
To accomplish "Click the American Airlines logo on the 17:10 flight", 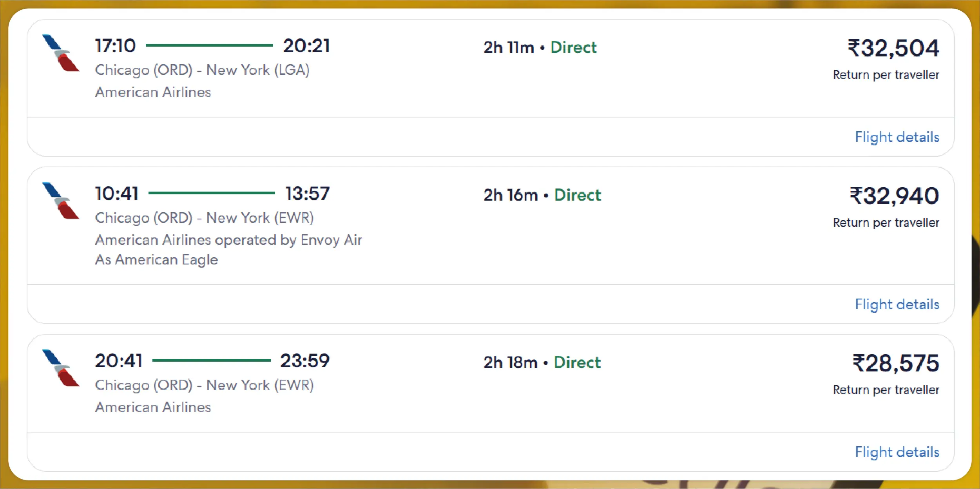I will 61,53.
